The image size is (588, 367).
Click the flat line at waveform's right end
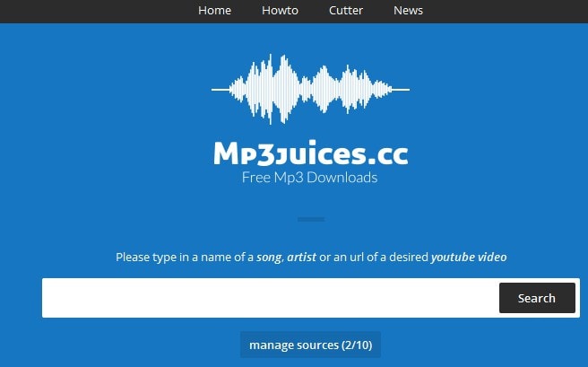(401, 90)
